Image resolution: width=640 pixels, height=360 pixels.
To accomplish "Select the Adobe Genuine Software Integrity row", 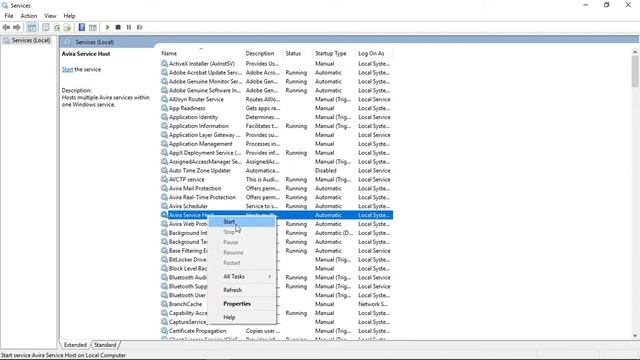I will 276,90.
